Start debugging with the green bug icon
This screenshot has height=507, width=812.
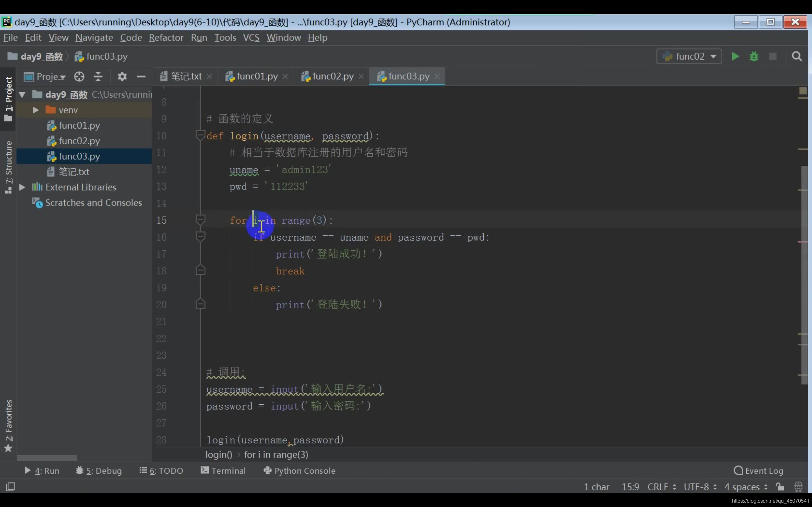pos(754,56)
